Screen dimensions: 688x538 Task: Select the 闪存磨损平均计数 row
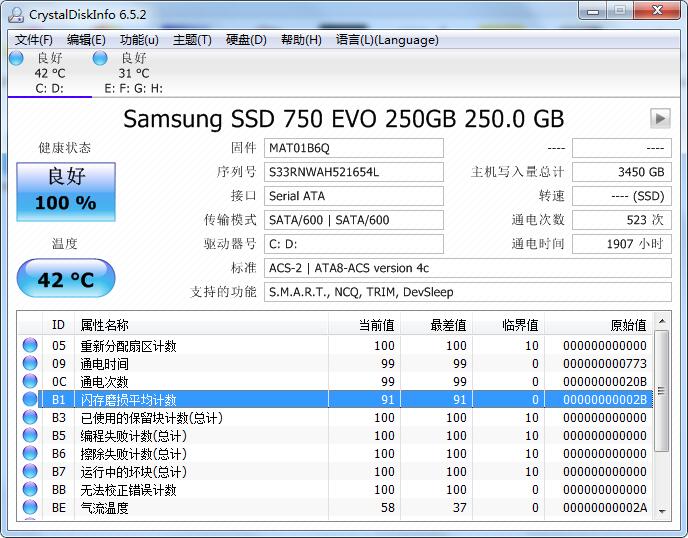point(335,399)
